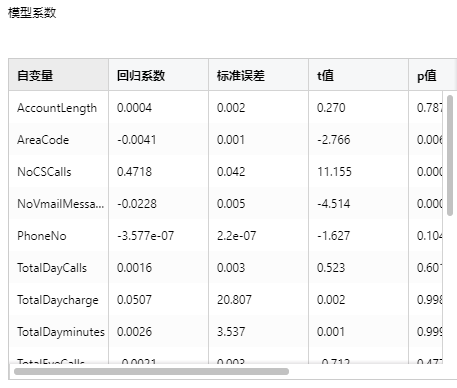Click t-value 11.155
Screen dimensions: 457x388
(x=334, y=172)
